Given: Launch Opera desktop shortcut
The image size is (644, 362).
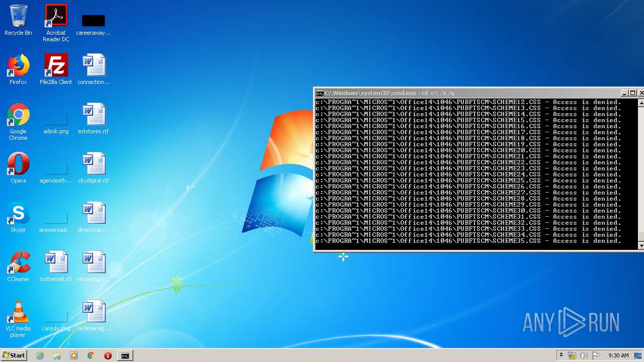Looking at the screenshot, I should click(18, 168).
